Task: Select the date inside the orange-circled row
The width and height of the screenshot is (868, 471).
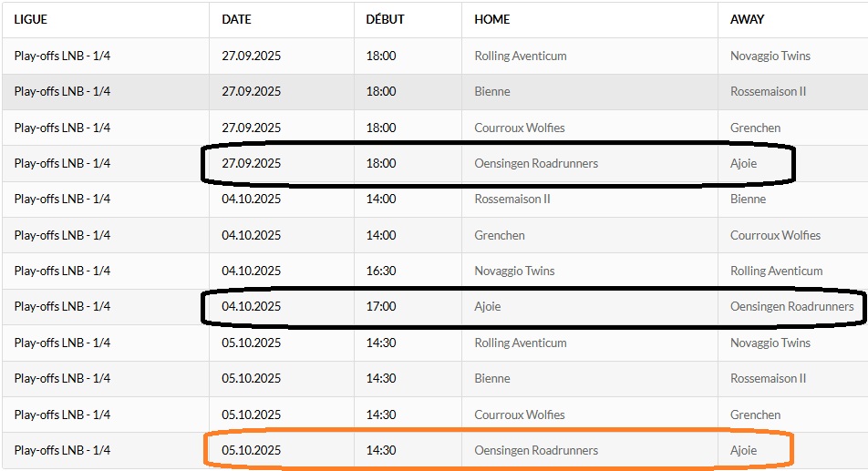Action: [251, 450]
